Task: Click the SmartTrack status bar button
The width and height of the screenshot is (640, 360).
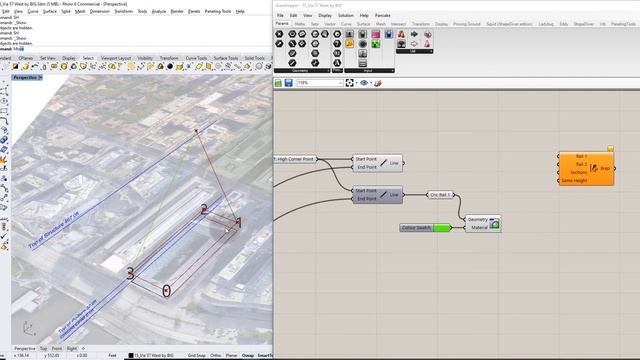Action: pos(264,356)
